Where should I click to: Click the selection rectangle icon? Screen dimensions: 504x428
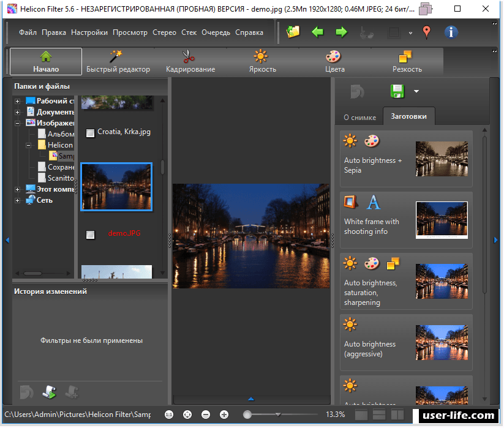tap(394, 32)
